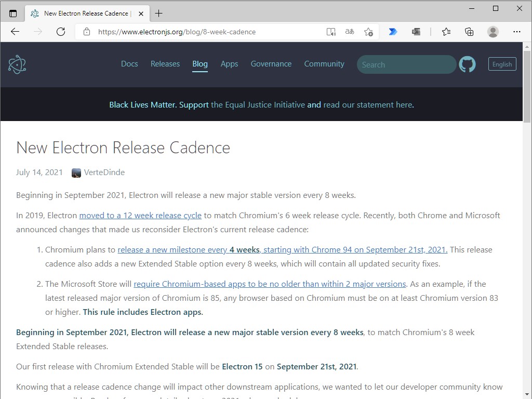Open Community in the site navigation
532x399 pixels.
pyautogui.click(x=324, y=64)
